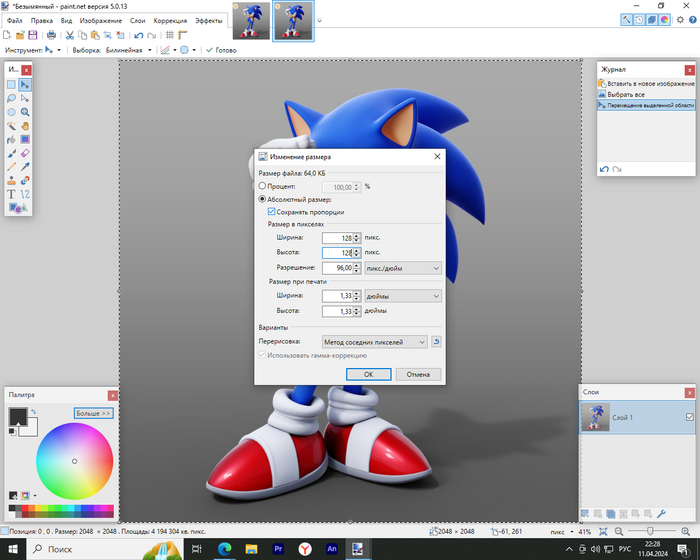Open the print width дюймы units dropdown
Viewport: 700px width, 560px height.
coord(403,296)
